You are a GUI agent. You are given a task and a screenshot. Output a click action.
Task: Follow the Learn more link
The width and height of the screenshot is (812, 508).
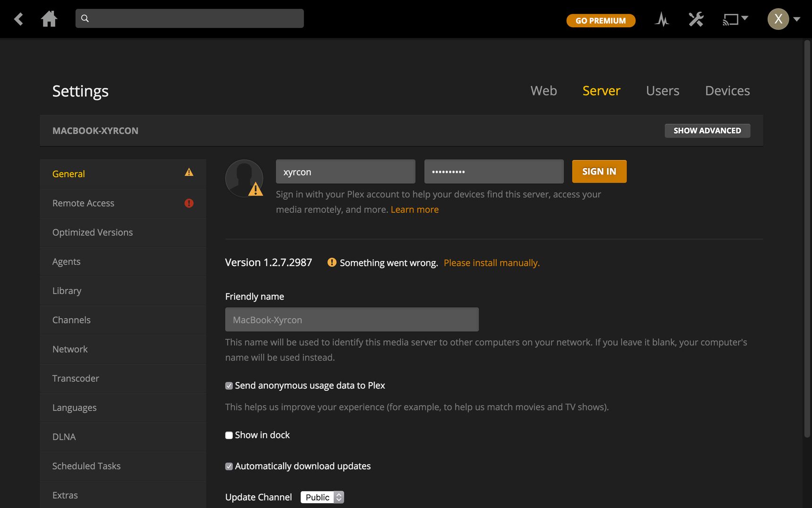click(414, 209)
